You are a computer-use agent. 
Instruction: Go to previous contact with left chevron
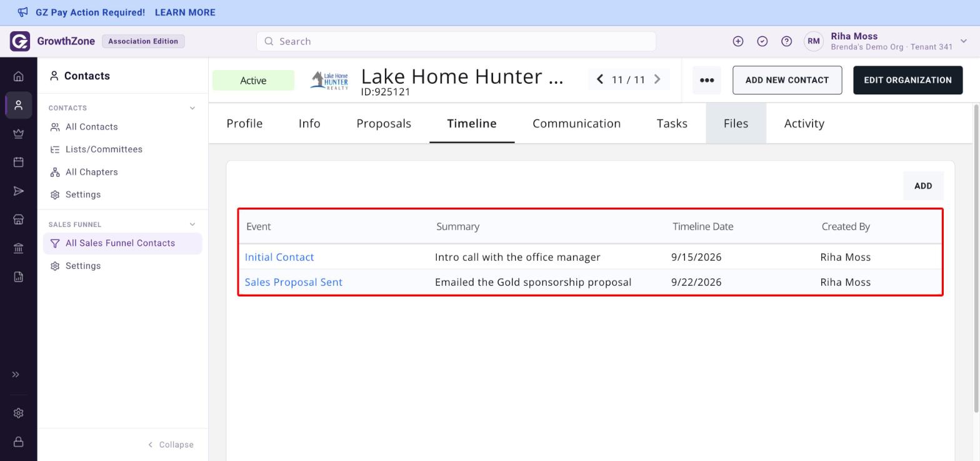(600, 79)
